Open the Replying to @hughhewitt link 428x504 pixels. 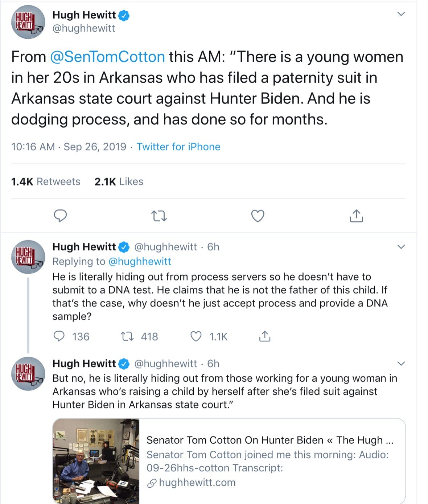tap(112, 261)
